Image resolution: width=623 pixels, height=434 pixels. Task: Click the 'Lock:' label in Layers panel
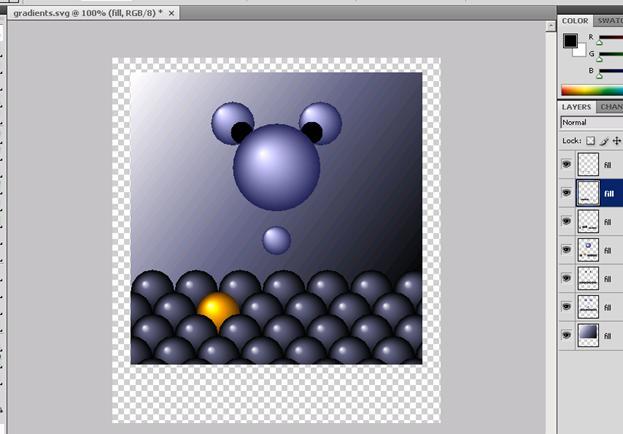point(572,141)
